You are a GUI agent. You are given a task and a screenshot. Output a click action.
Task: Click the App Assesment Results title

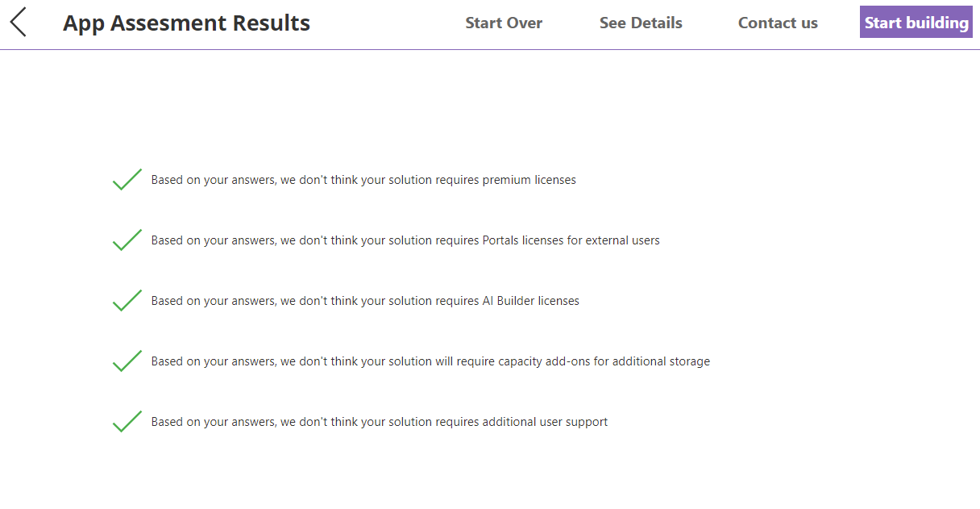186,23
